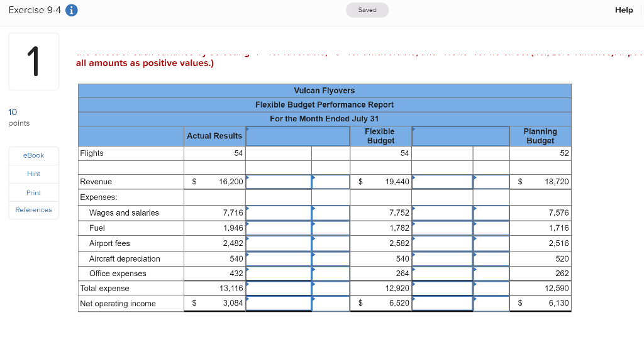Open Total expense F/U dropdown before Planning Budget

pyautogui.click(x=491, y=288)
